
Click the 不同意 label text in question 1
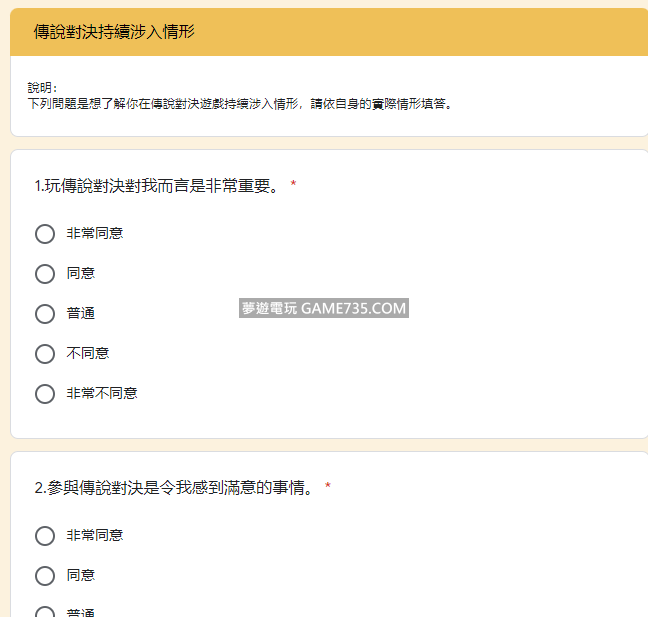[x=88, y=353]
